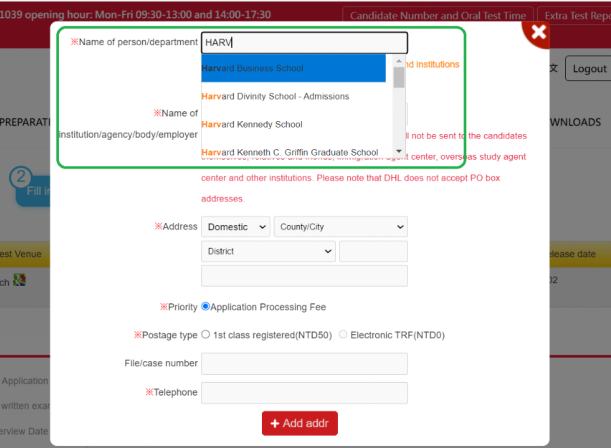This screenshot has width=611, height=448.
Task: Open the District dropdown
Action: pyautogui.click(x=268, y=251)
